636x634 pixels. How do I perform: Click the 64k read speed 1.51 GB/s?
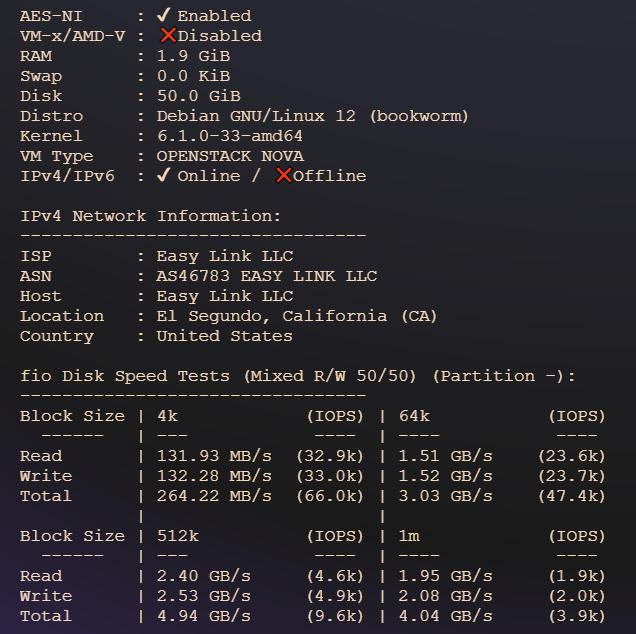pos(445,456)
